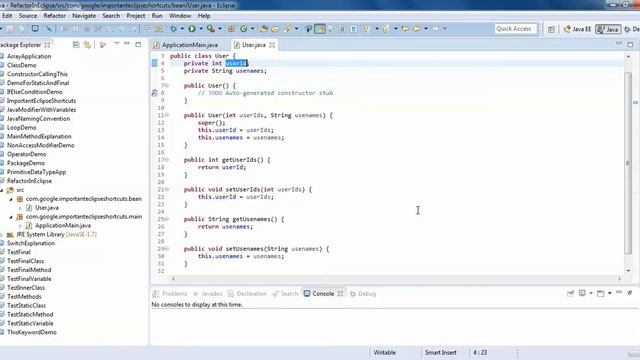Screen dimensions: 640x360
Task: Fold the getUserIds method at line 17
Action: (x=167, y=160)
